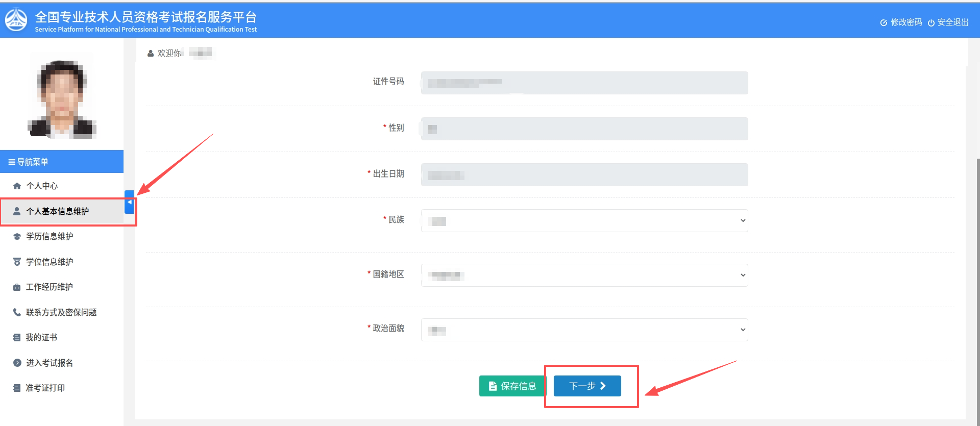Image resolution: width=980 pixels, height=426 pixels.
Task: Collapse the sidebar with the blue arrow handle
Action: click(x=129, y=202)
